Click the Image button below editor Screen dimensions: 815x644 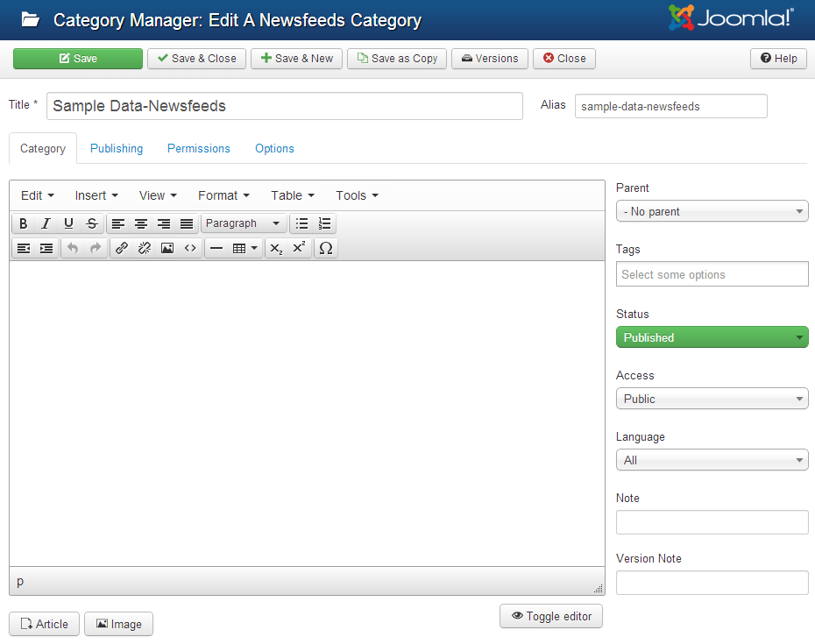click(118, 624)
